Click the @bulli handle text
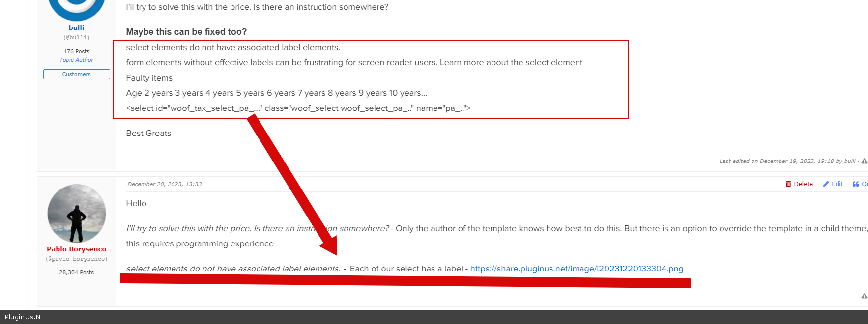 [x=76, y=37]
